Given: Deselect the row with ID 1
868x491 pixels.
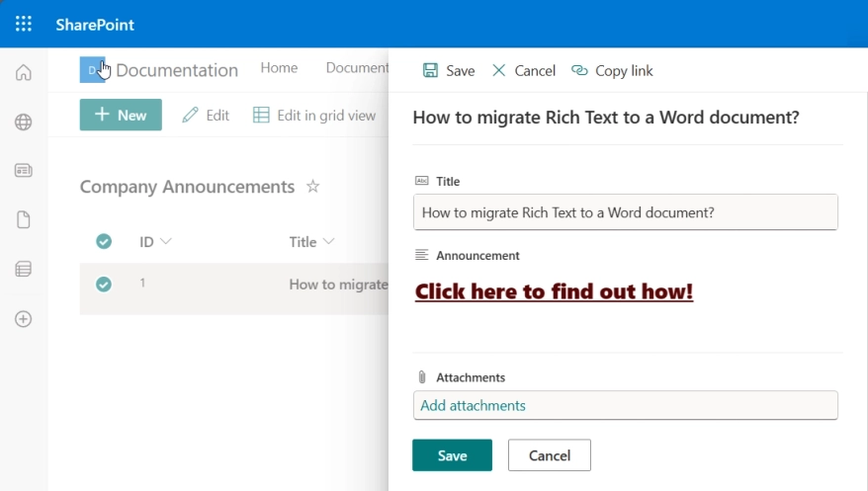Looking at the screenshot, I should pyautogui.click(x=104, y=285).
